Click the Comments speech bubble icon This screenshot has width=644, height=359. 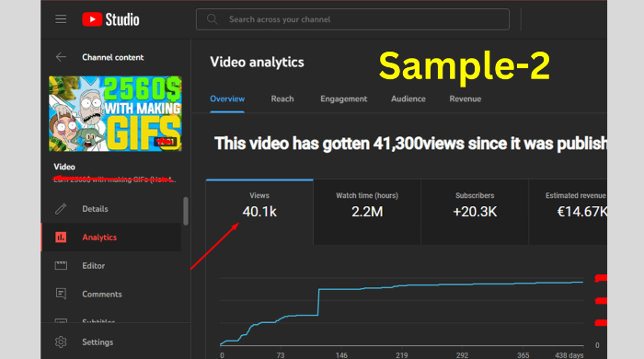tap(61, 294)
